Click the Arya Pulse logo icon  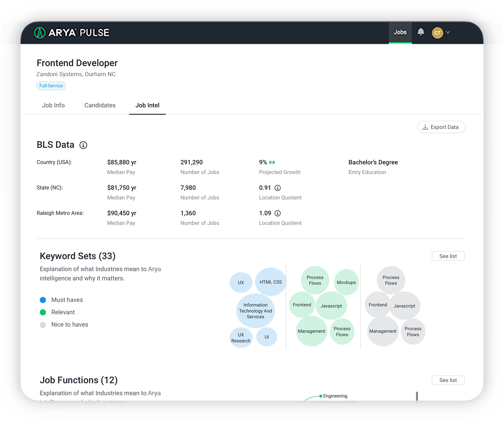[40, 32]
